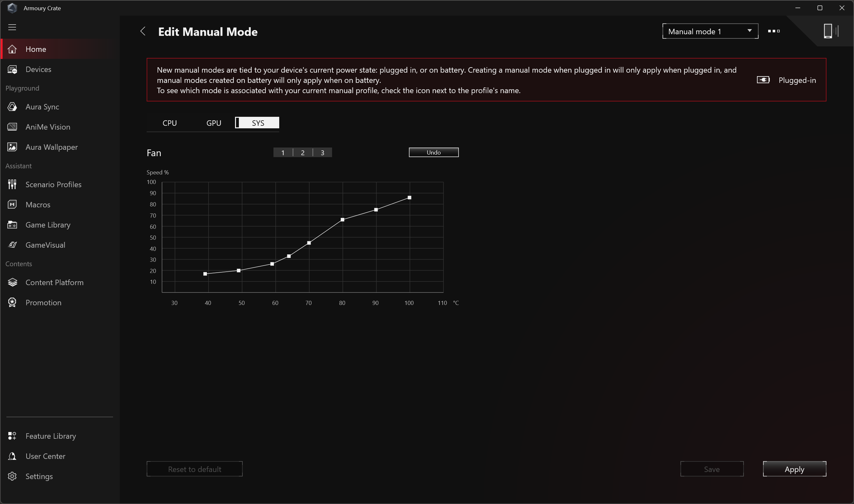
Task: Collapse sidebar with hamburger menu icon
Action: coord(12,27)
